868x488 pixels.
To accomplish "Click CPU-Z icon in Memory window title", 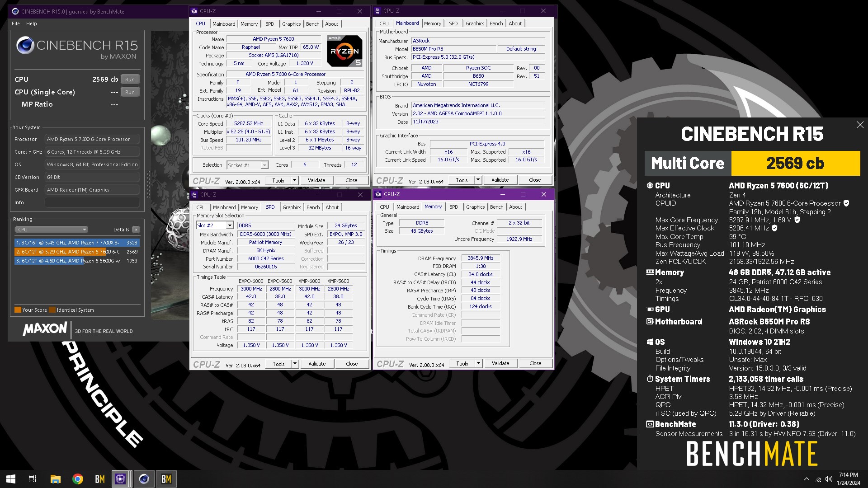I will 377,194.
